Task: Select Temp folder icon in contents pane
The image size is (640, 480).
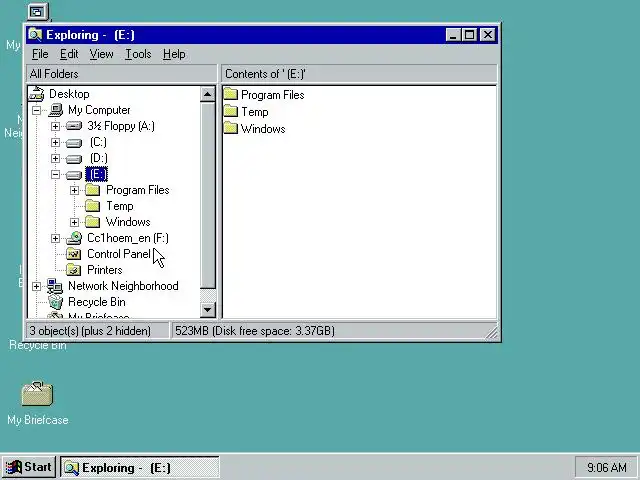Action: tap(231, 111)
